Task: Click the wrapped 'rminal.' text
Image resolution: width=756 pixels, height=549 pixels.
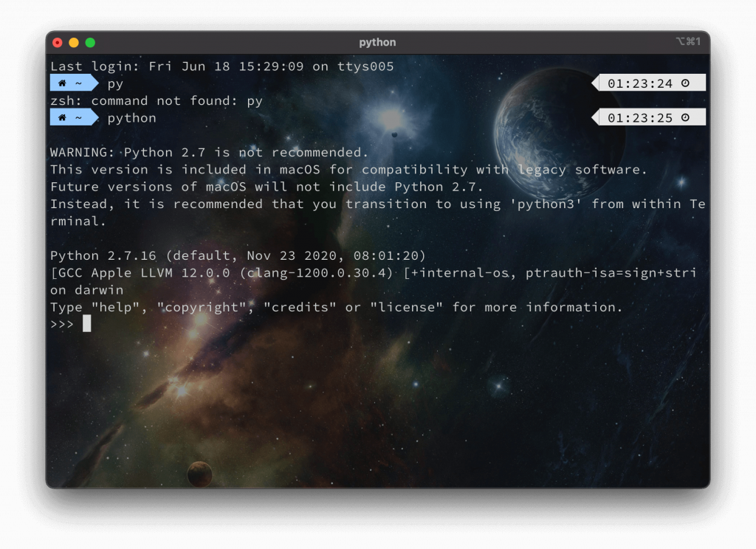Action: pyautogui.click(x=78, y=221)
